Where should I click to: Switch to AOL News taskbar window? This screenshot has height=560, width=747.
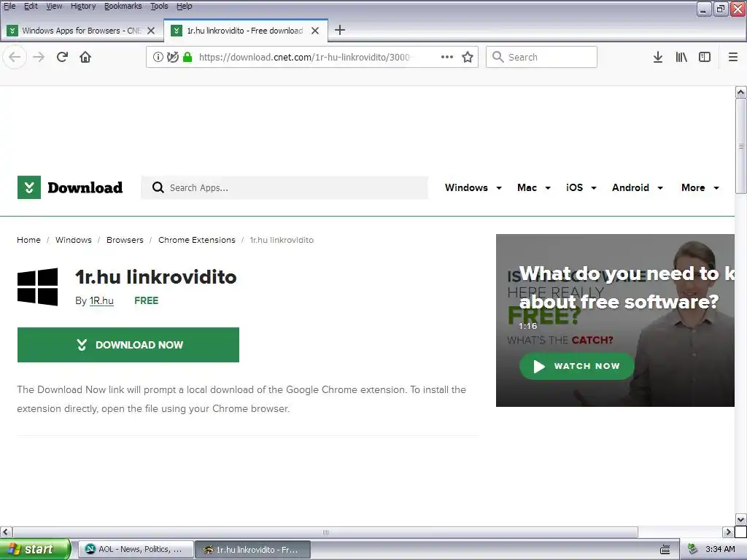[136, 550]
